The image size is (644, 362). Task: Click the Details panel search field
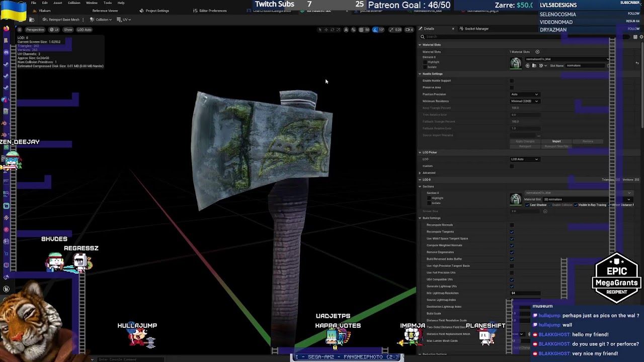click(523, 37)
